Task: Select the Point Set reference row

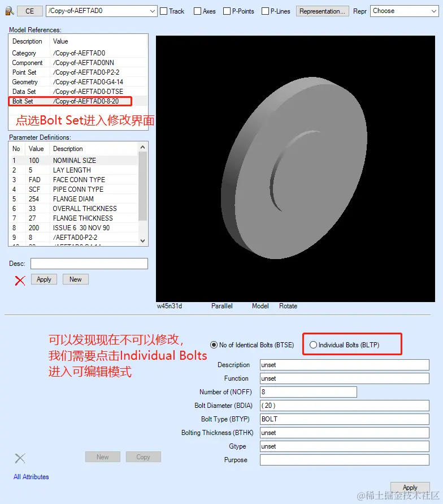Action: click(x=78, y=72)
